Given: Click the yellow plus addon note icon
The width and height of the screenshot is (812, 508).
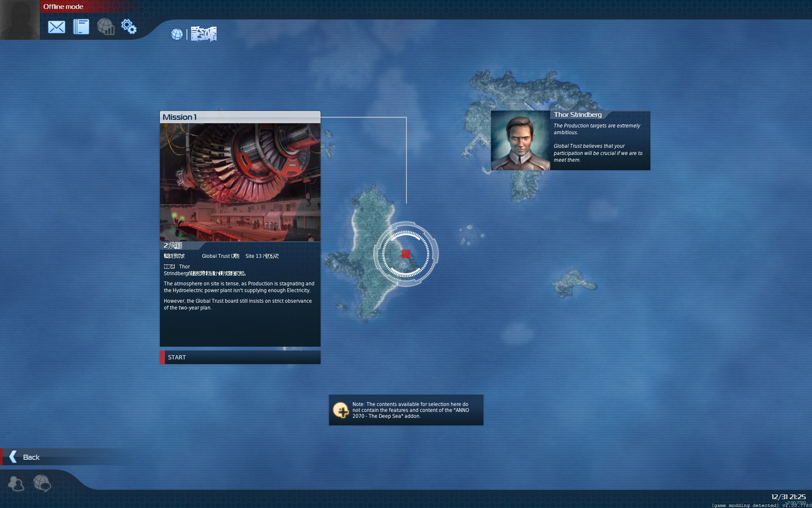Looking at the screenshot, I should [340, 410].
